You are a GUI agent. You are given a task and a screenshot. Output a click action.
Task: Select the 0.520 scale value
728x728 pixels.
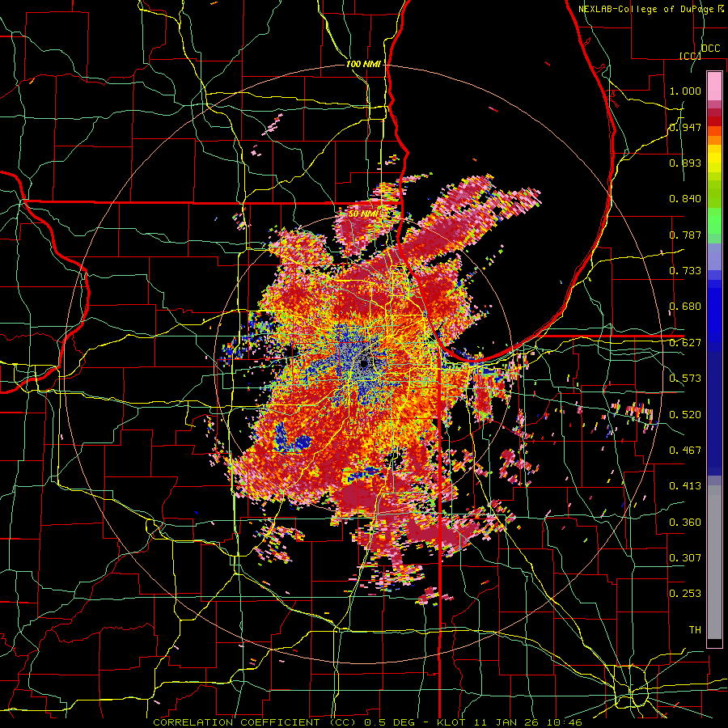[x=685, y=414]
